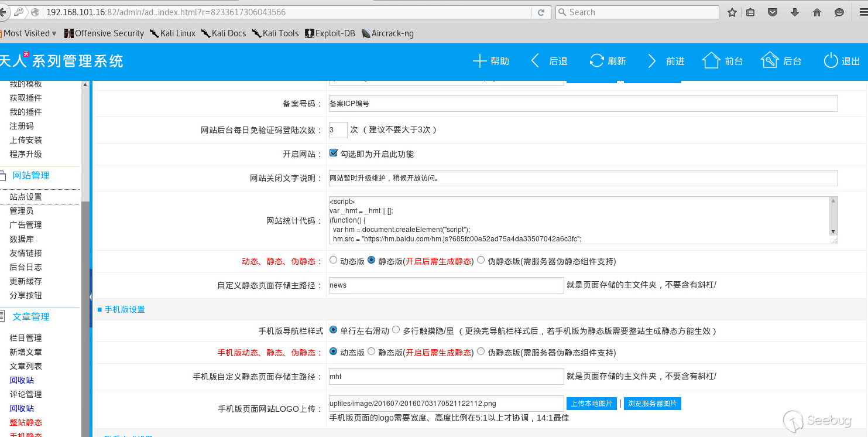Screen dimensions: 868x437
Task: Open 栏目管理 in sidebar
Action: tap(26, 338)
